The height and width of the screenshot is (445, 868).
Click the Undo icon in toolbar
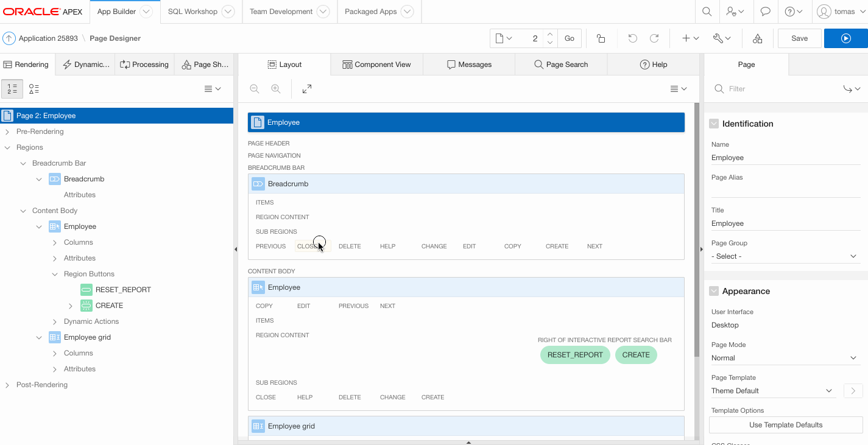(x=633, y=38)
